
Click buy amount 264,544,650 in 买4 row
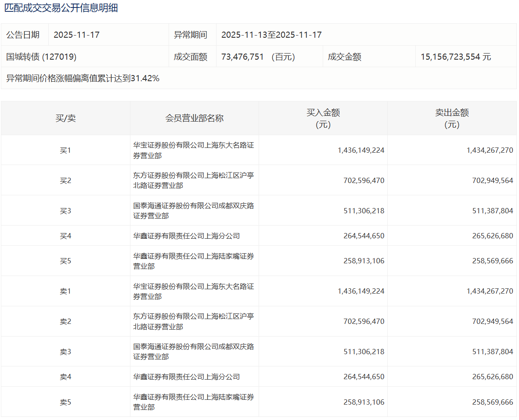click(x=364, y=236)
